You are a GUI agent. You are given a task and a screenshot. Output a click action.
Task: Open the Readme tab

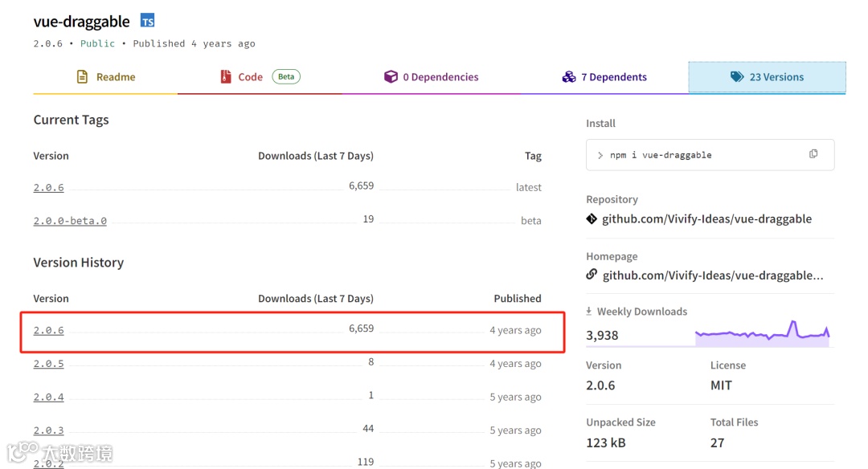tap(105, 77)
